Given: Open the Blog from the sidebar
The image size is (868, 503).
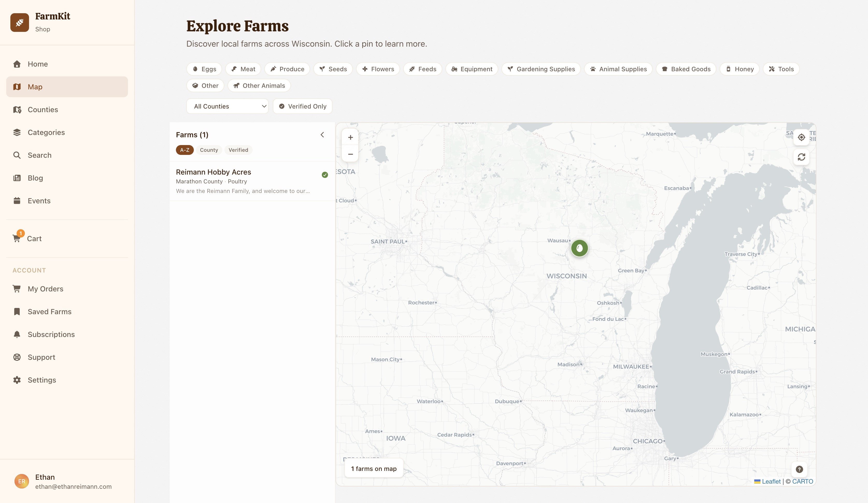Looking at the screenshot, I should [x=35, y=178].
